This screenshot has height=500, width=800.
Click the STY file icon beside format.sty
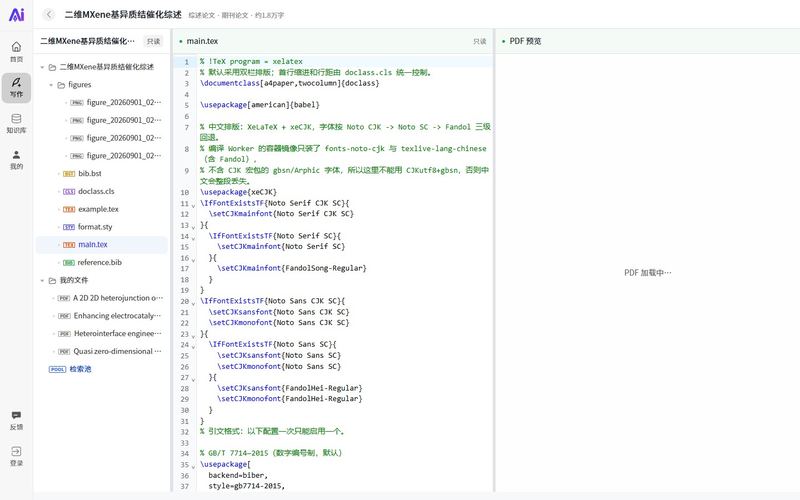point(69,227)
